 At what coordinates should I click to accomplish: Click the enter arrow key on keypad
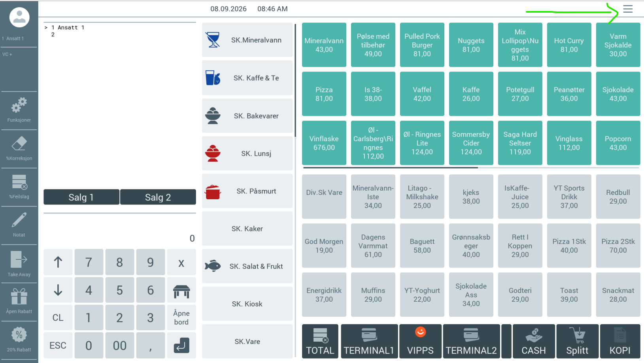(181, 345)
